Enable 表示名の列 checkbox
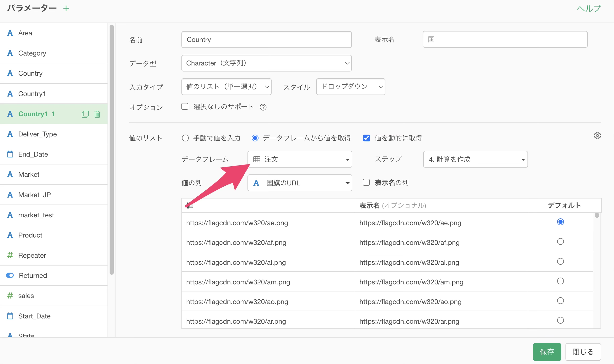The height and width of the screenshot is (364, 614). click(366, 182)
